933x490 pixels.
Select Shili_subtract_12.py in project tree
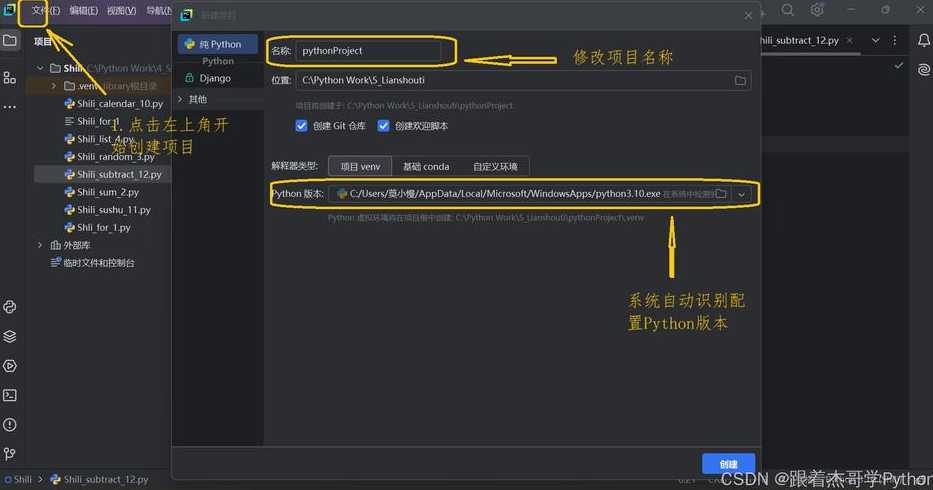coord(112,174)
